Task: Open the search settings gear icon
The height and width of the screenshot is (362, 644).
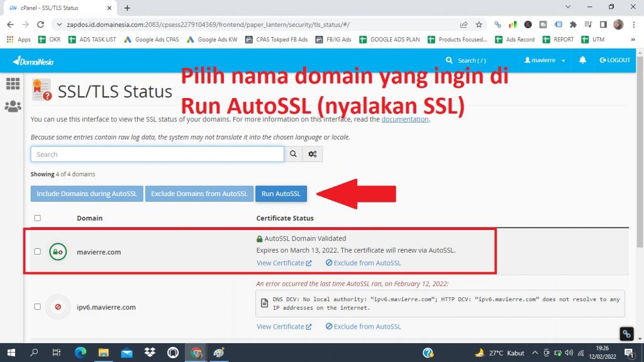Action: click(x=313, y=154)
